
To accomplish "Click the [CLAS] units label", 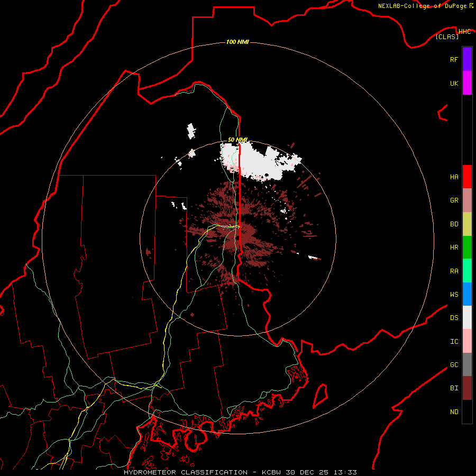I will point(447,36).
